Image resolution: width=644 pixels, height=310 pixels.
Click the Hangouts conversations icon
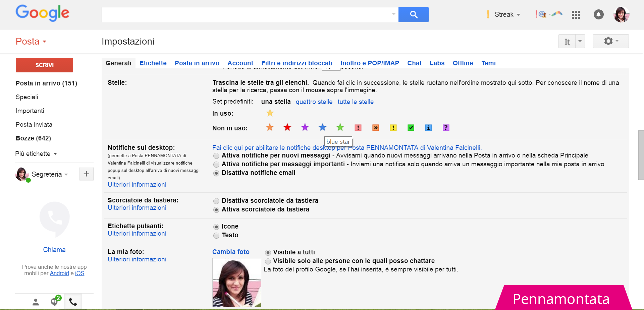tap(55, 302)
